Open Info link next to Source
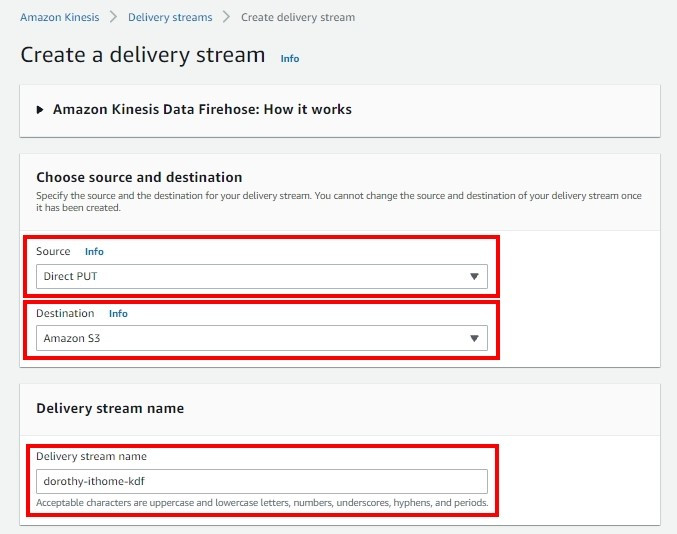 [x=94, y=251]
